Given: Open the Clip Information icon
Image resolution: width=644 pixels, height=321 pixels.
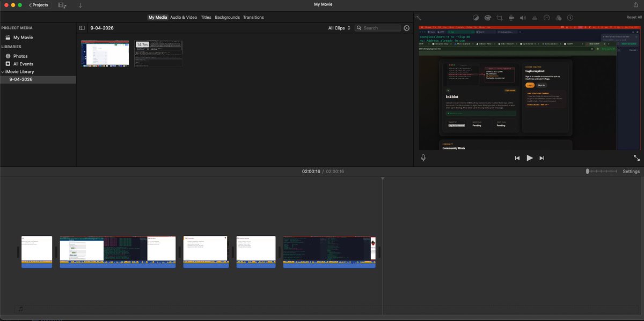Looking at the screenshot, I should [x=570, y=18].
